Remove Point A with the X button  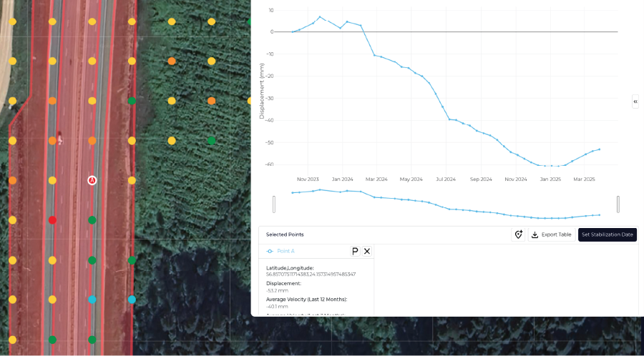367,251
